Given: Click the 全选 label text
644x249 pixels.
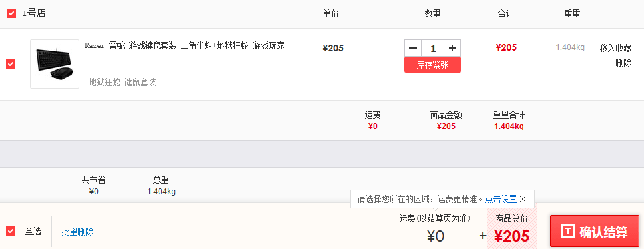Looking at the screenshot, I should (33, 232).
